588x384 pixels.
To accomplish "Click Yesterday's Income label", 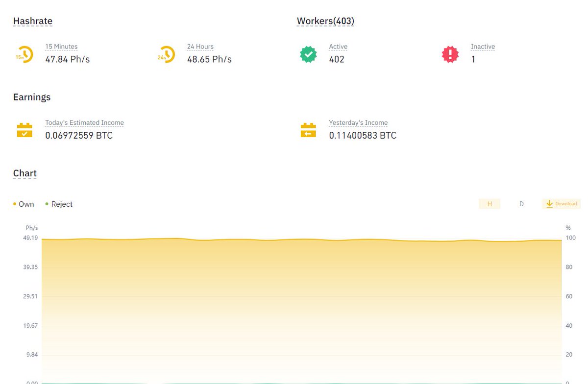I will pos(358,123).
